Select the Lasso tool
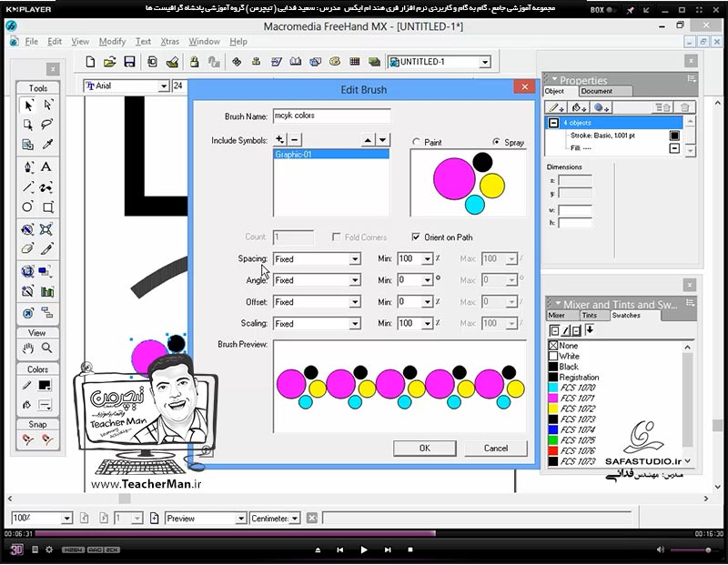728x565 pixels. 47,125
